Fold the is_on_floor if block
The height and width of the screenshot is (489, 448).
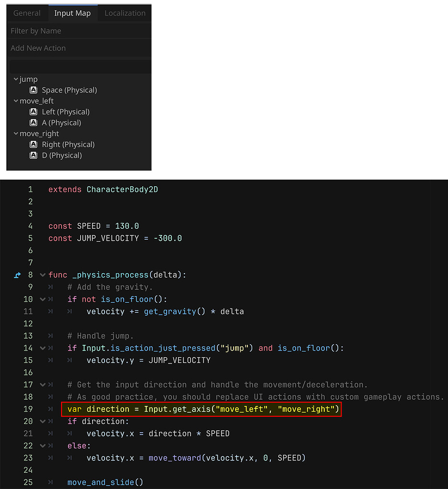click(43, 299)
